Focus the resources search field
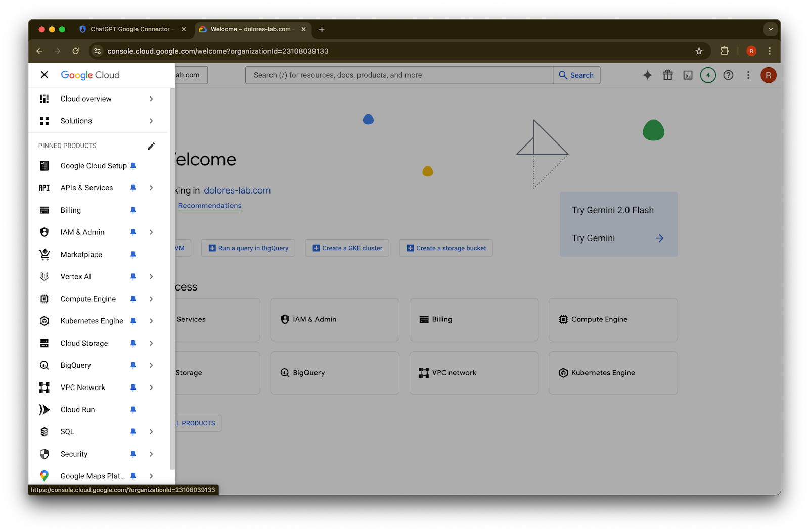Screen dimensions: 809x532 pos(399,75)
